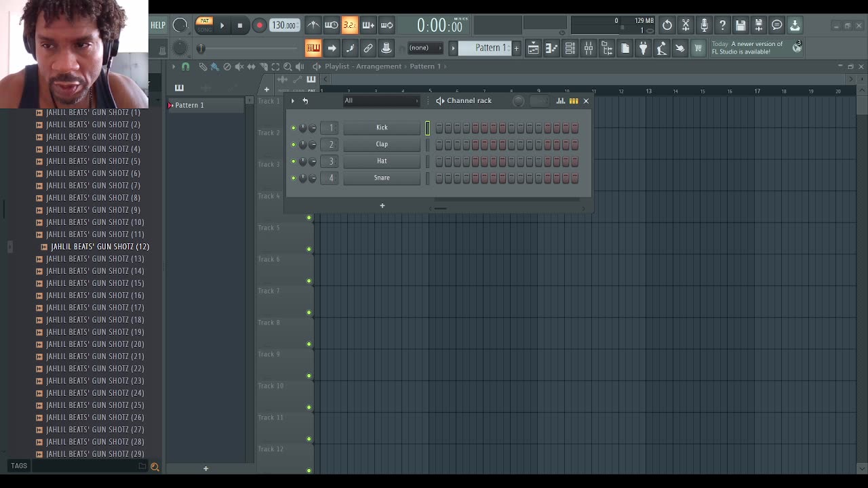Mute the Hat channel green LED

point(294,161)
